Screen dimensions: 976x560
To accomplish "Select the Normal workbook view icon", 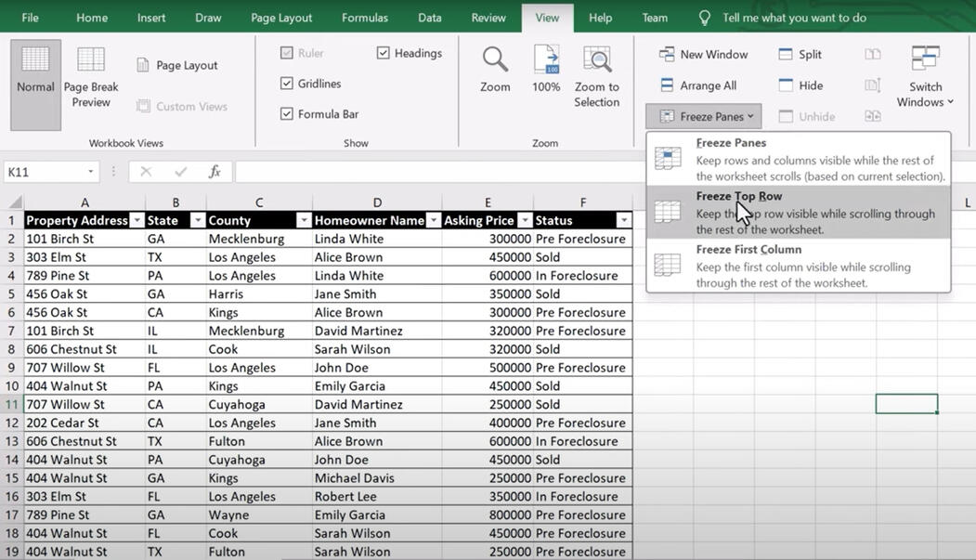I will point(35,60).
